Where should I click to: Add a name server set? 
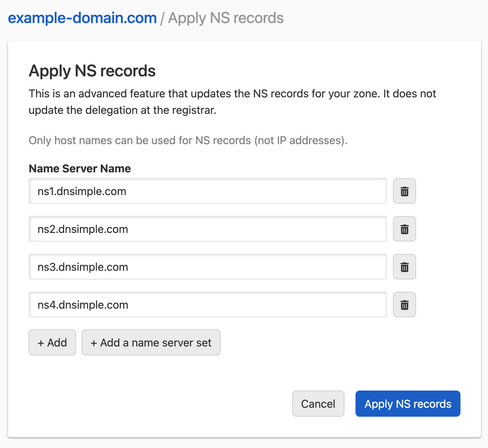(151, 342)
